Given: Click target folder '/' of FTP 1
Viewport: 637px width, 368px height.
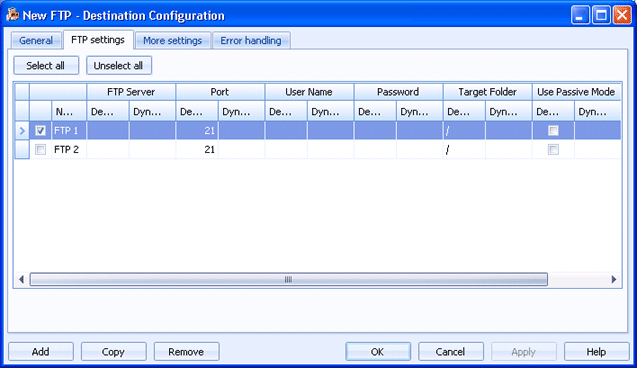Looking at the screenshot, I should click(464, 130).
